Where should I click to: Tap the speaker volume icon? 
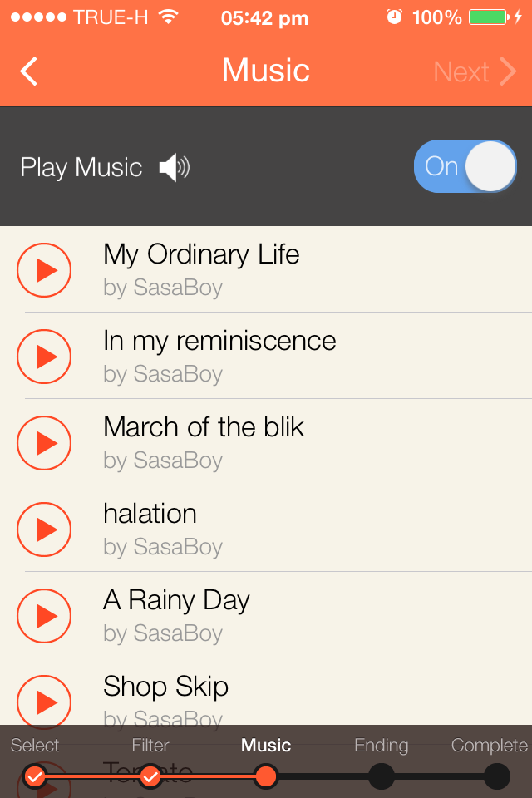coord(175,167)
